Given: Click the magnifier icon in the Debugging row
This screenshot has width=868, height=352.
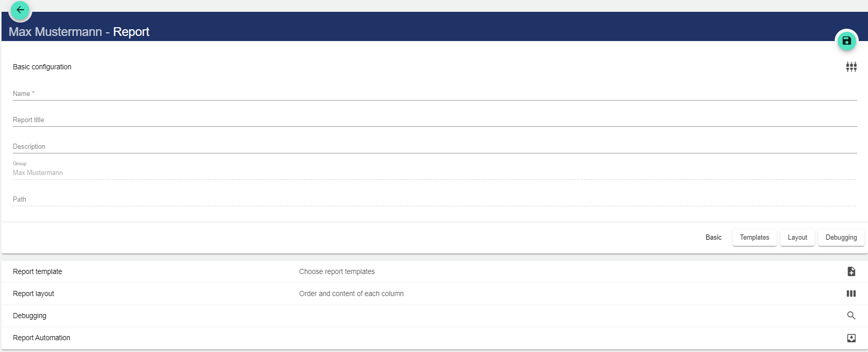Looking at the screenshot, I should pyautogui.click(x=851, y=316).
